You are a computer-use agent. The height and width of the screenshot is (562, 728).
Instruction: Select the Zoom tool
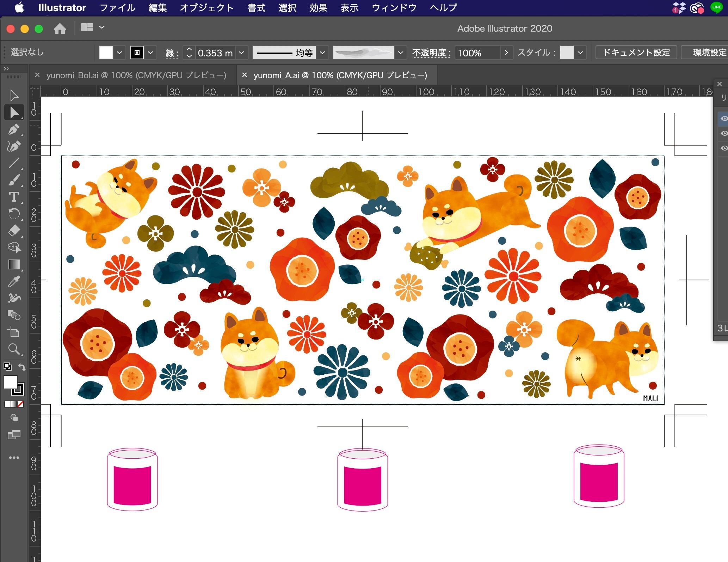click(x=14, y=349)
